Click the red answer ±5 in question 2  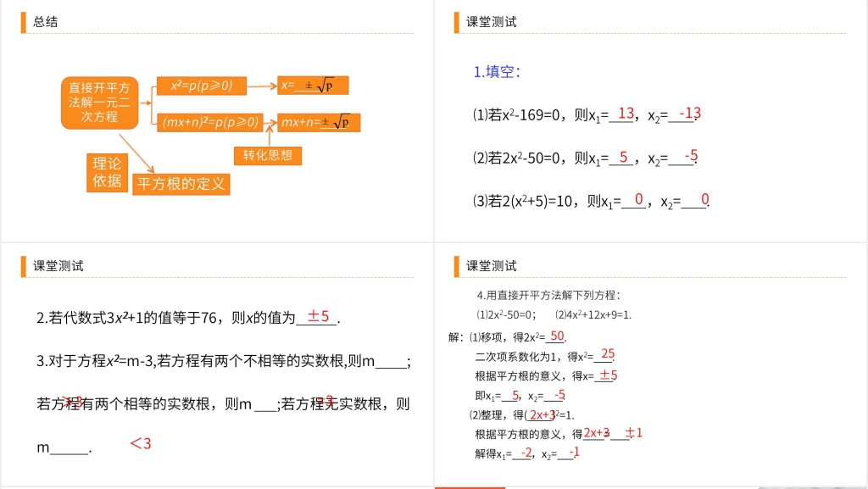(x=319, y=316)
